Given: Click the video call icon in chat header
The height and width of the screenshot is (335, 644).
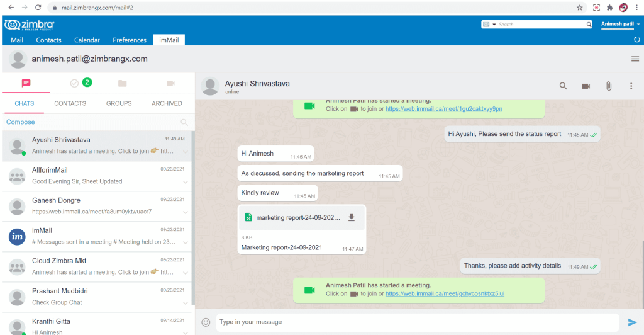Looking at the screenshot, I should point(586,86).
